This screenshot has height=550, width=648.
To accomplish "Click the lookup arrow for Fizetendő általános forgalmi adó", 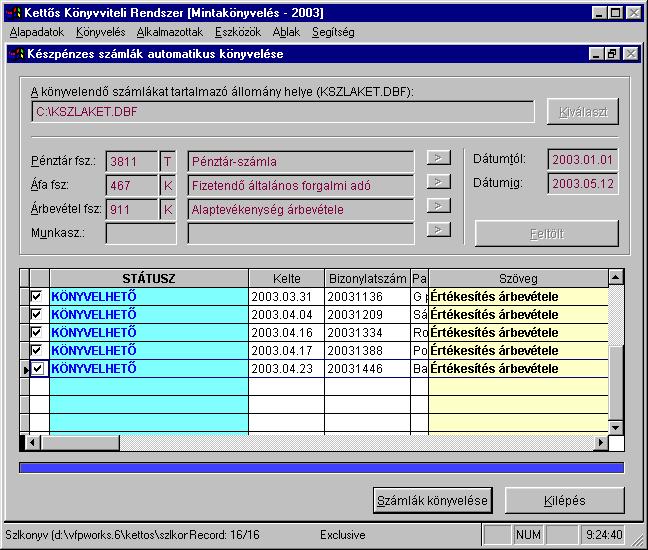I will point(438,182).
